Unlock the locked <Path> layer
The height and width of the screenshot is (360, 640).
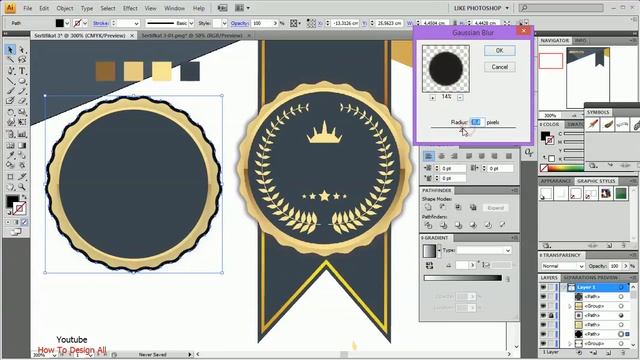pyautogui.click(x=551, y=316)
